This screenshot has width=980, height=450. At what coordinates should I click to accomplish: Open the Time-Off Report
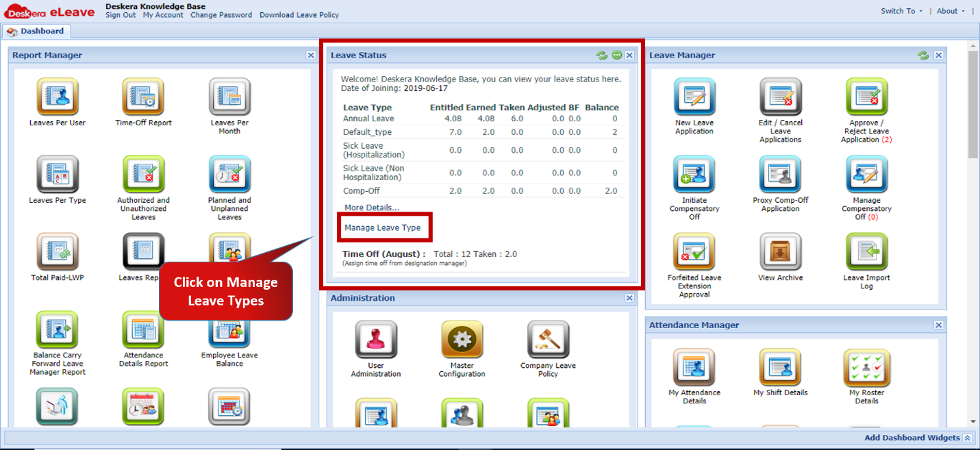click(143, 96)
